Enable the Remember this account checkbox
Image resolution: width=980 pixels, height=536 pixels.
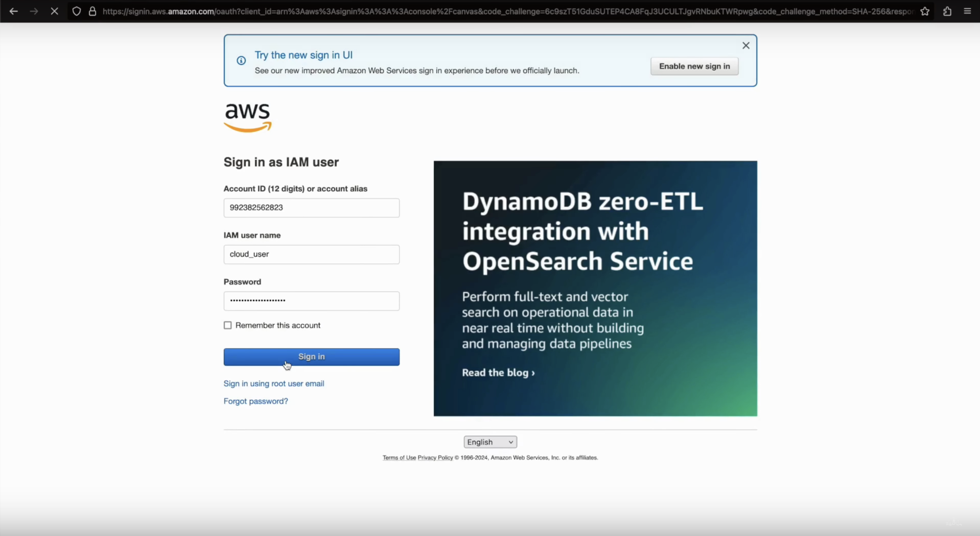(228, 325)
